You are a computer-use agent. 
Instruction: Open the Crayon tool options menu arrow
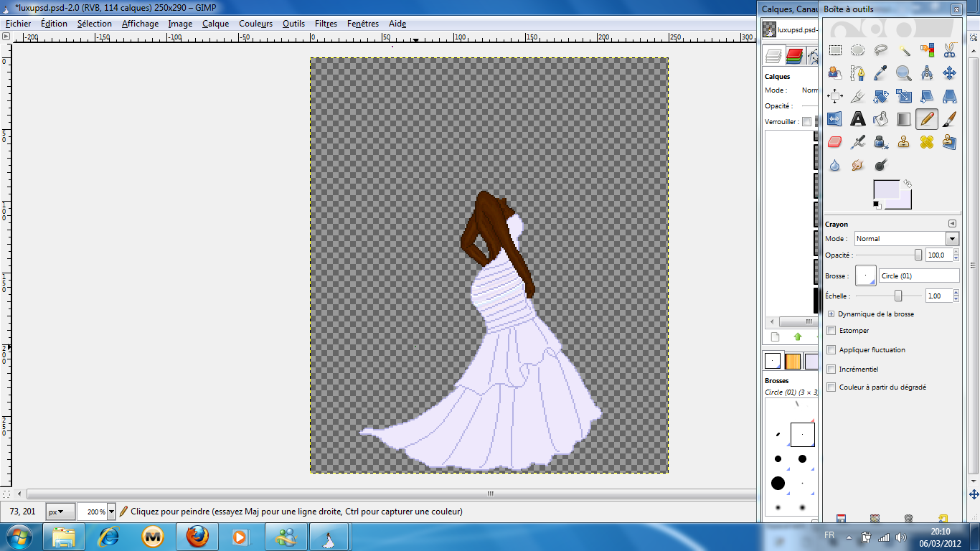tap(953, 224)
